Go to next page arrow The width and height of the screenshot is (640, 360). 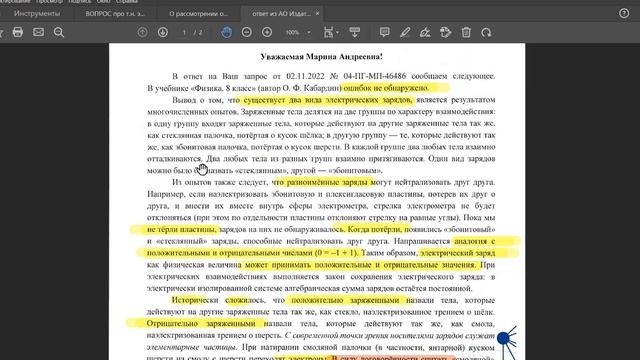(163, 32)
